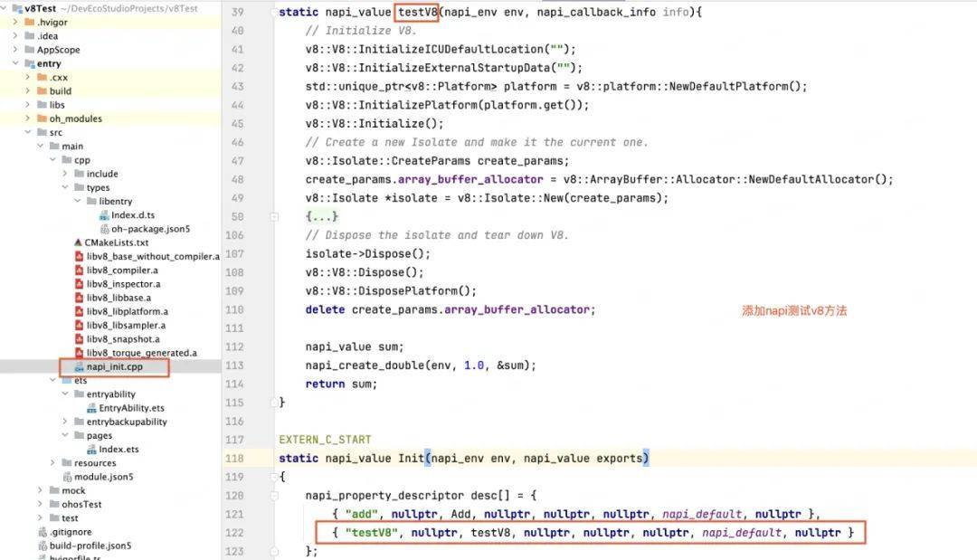Click line number 106 in gutter

click(x=235, y=235)
